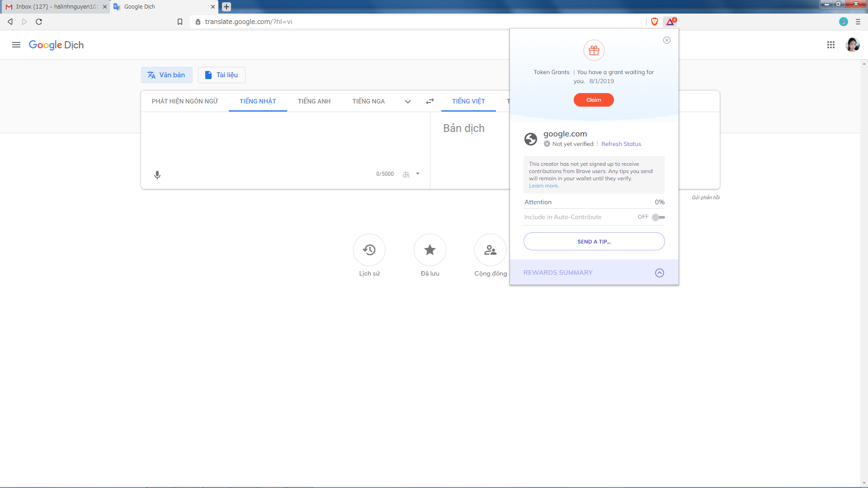Bookmark this page icon

[180, 22]
